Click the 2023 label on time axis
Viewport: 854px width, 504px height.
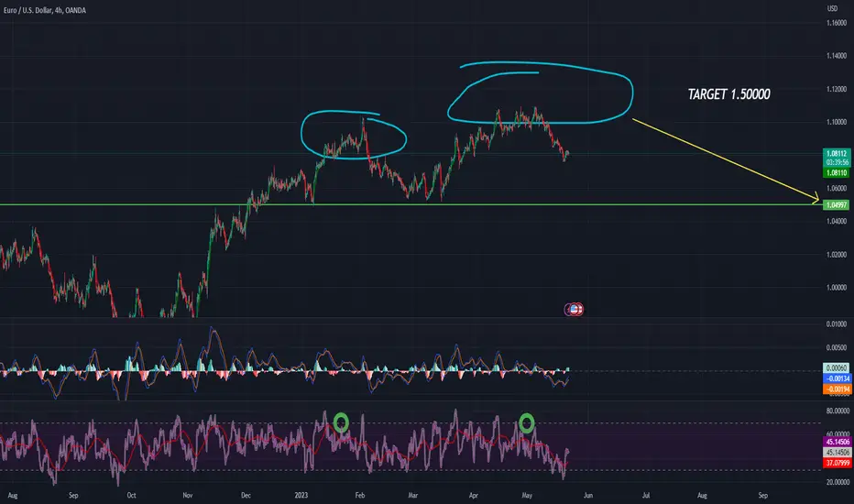click(x=301, y=495)
